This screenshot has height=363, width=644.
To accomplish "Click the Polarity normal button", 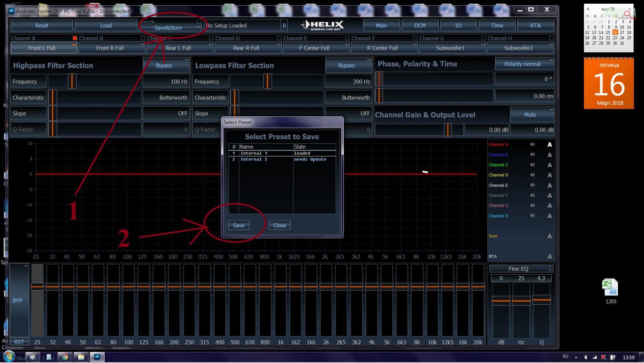I will [524, 64].
